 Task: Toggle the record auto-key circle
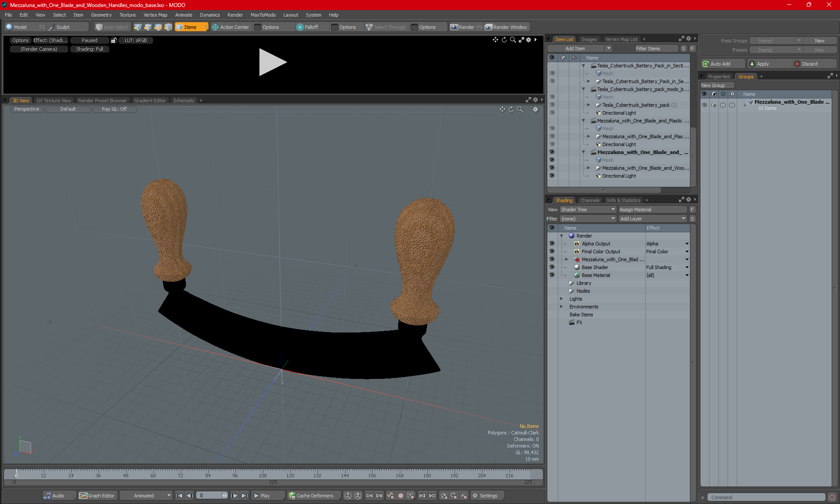click(x=400, y=496)
